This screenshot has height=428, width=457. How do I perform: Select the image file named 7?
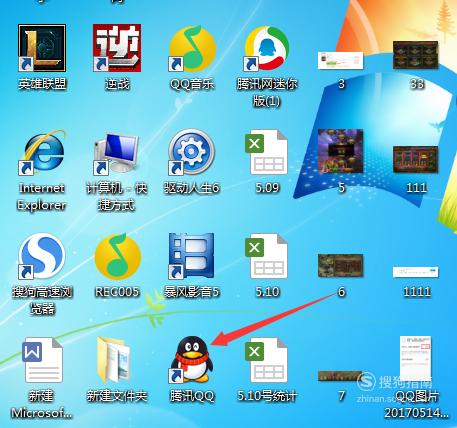coord(340,376)
